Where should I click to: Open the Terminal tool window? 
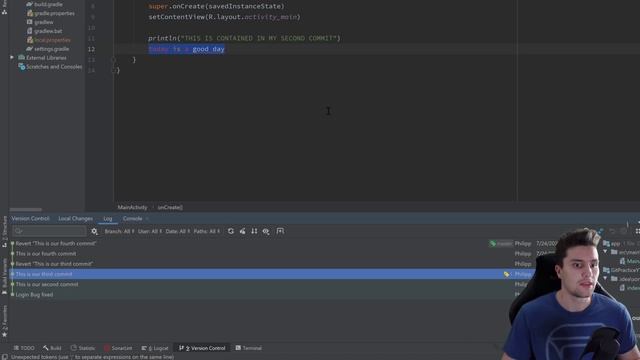click(x=249, y=348)
